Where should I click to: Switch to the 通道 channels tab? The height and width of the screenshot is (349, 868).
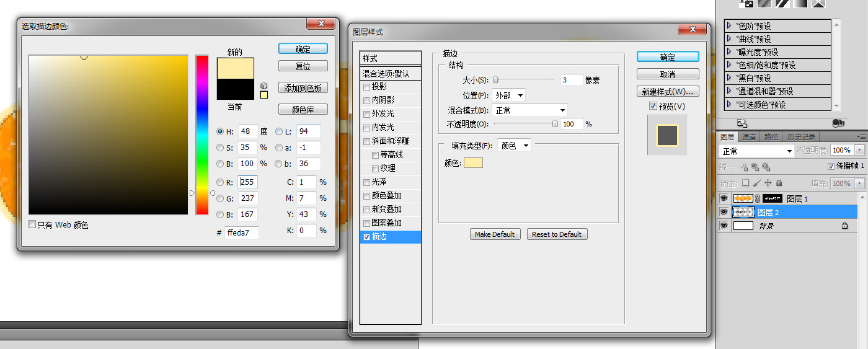tap(749, 137)
